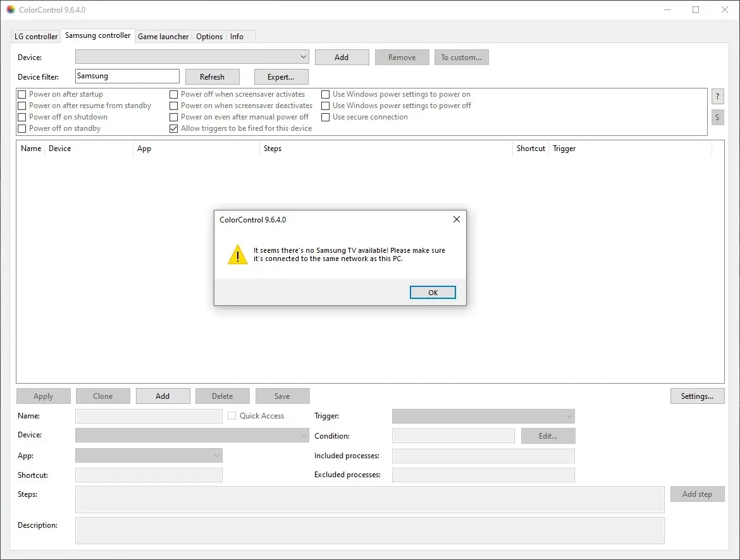
Task: Expand the App dropdown
Action: click(x=149, y=455)
